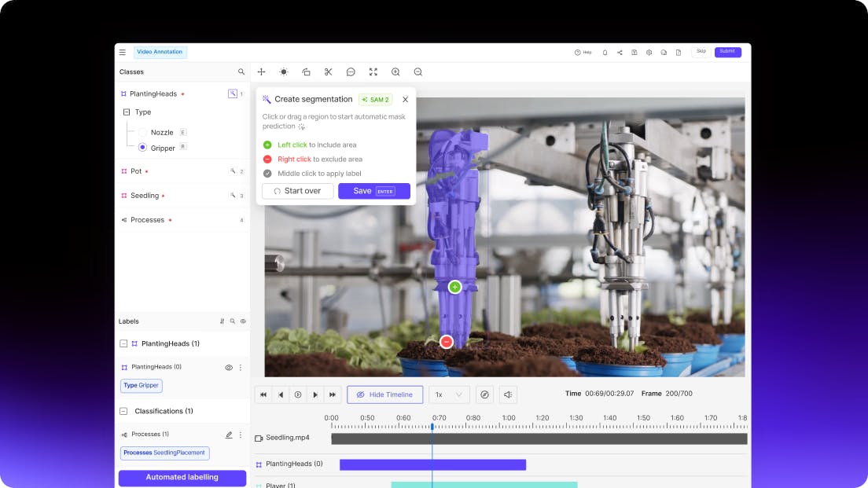Select the Gripper type radio button

click(142, 148)
